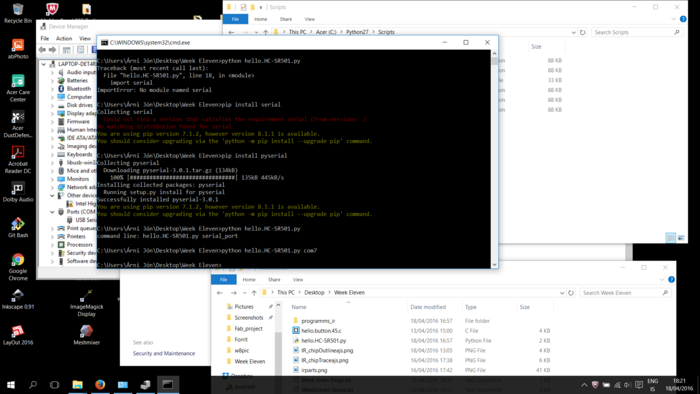Collapse the Ports (COM) node
700x394 pixels.
coord(52,212)
